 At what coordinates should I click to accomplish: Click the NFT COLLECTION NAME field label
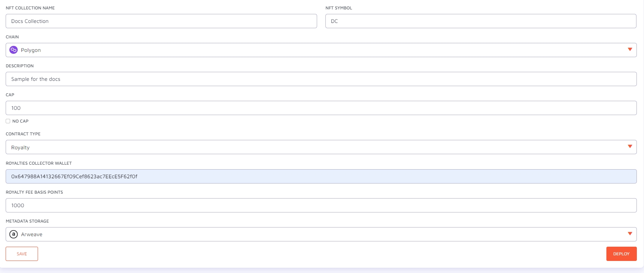pyautogui.click(x=30, y=8)
